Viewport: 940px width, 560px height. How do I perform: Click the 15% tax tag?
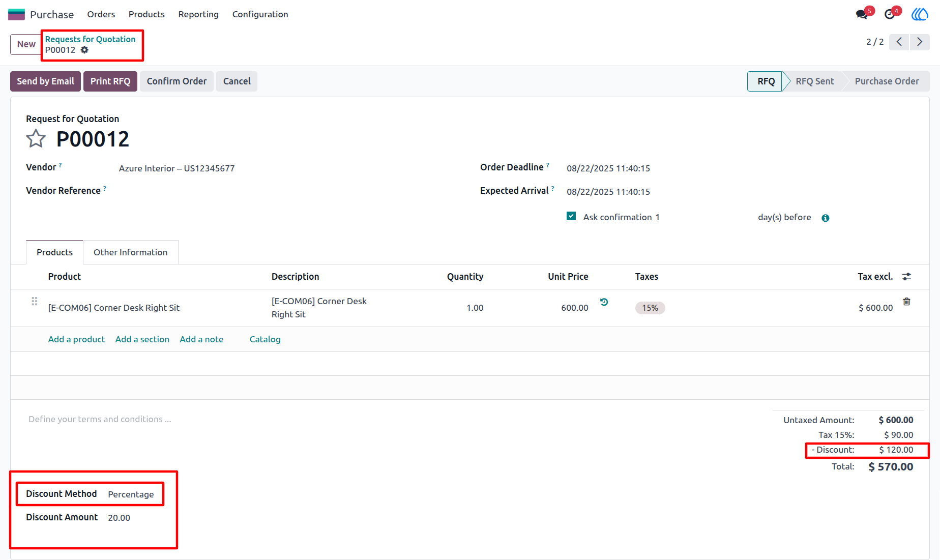point(650,308)
